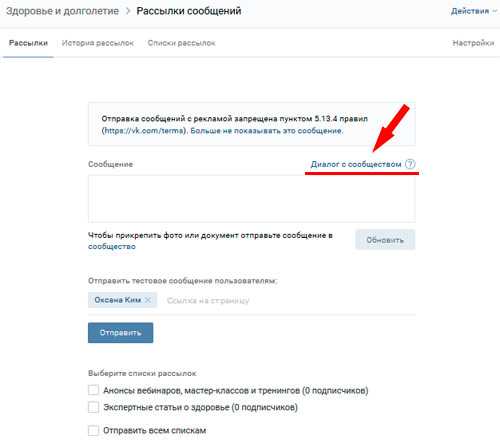Viewport: 500px width, 443px height.
Task: Go to Здоровье и долголетие breadcrumb
Action: (62, 11)
